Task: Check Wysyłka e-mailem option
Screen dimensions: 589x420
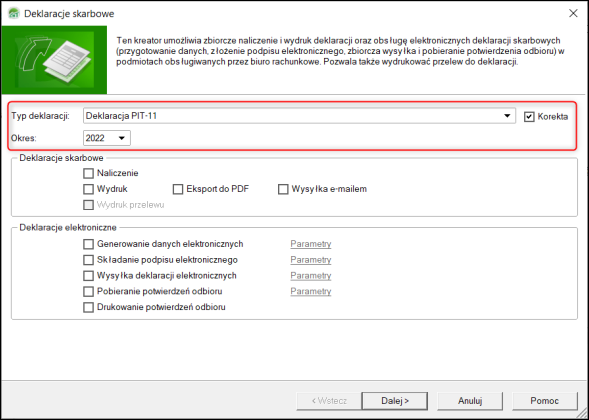Action: click(x=283, y=189)
